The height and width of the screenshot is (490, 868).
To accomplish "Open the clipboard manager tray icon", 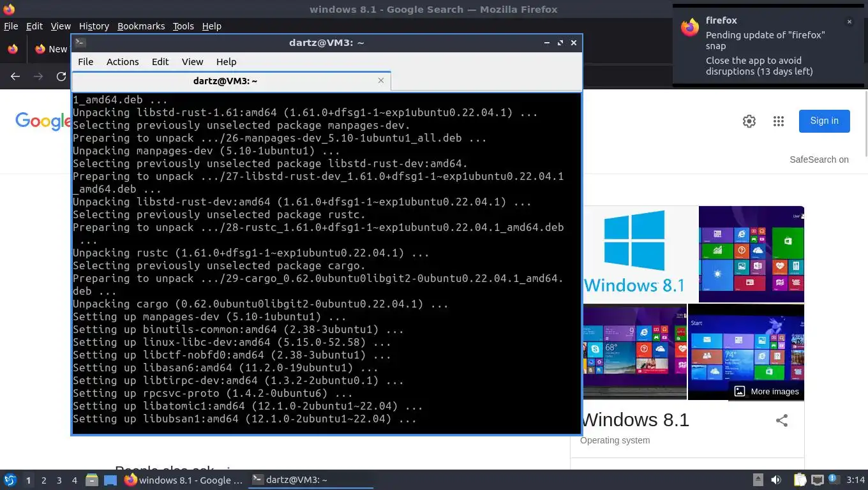I will click(x=800, y=480).
